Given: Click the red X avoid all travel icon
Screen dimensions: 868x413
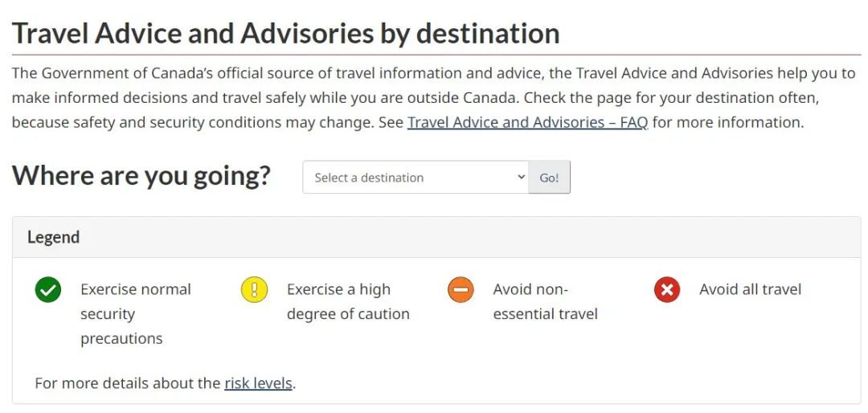Looking at the screenshot, I should [667, 289].
